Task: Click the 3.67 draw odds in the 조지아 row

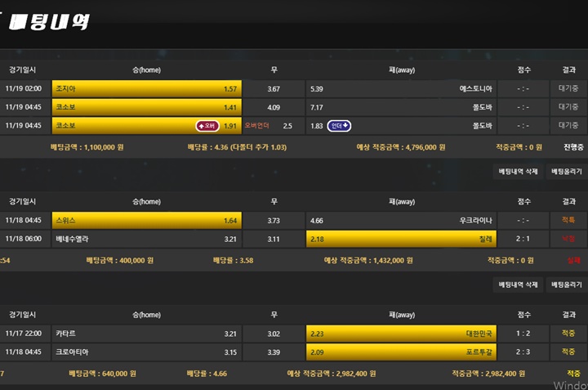Action: coord(274,88)
